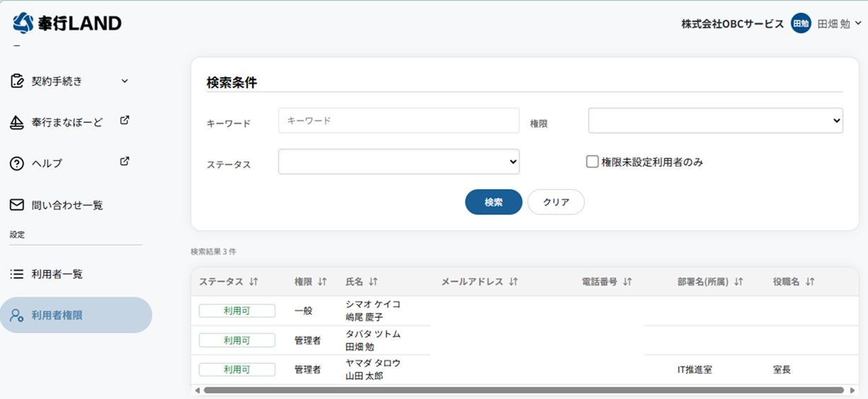Click the 検索結果 3 件 count text

coord(213,252)
